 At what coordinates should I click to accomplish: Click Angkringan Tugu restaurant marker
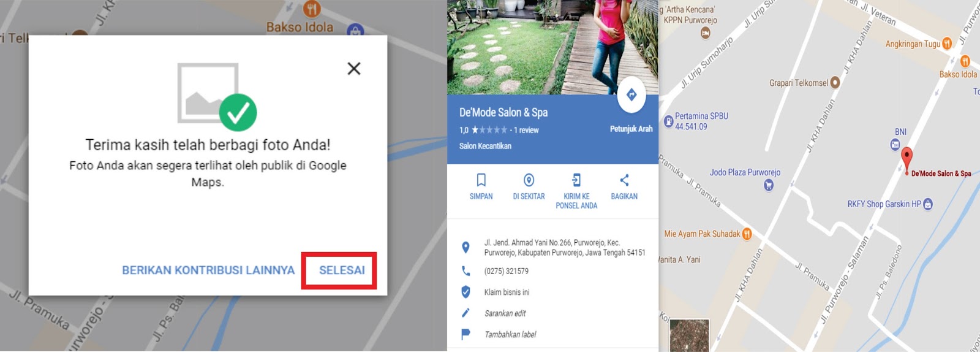(x=947, y=44)
